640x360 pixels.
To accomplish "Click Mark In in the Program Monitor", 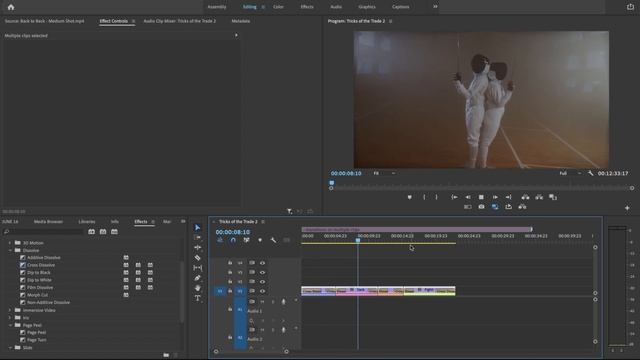I will tap(424, 197).
